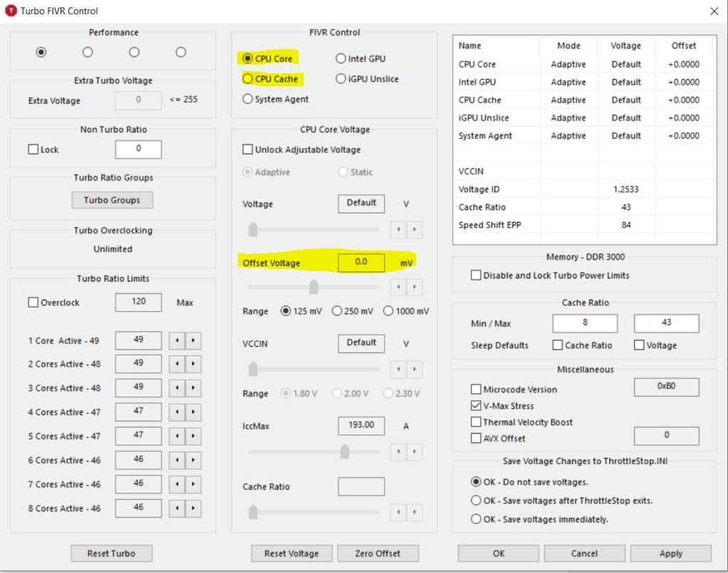Select the CPU Cache radio button
The height and width of the screenshot is (573, 728).
pos(248,79)
